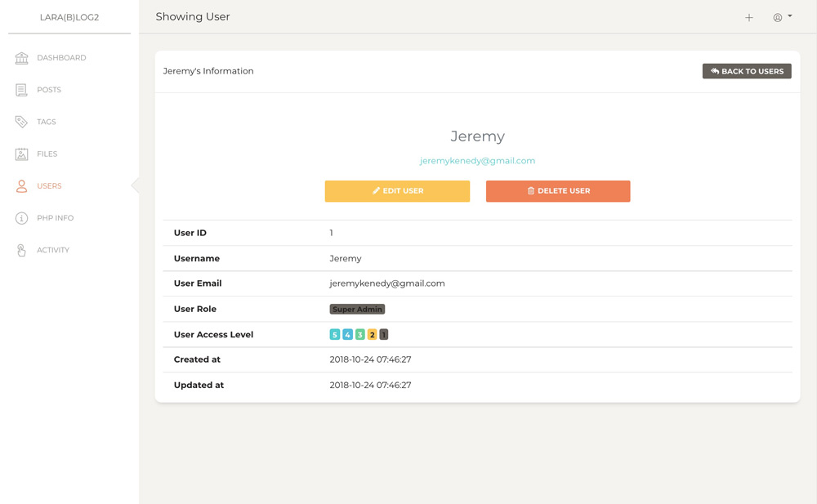
Task: Click the Super Admin role badge
Action: (x=357, y=309)
